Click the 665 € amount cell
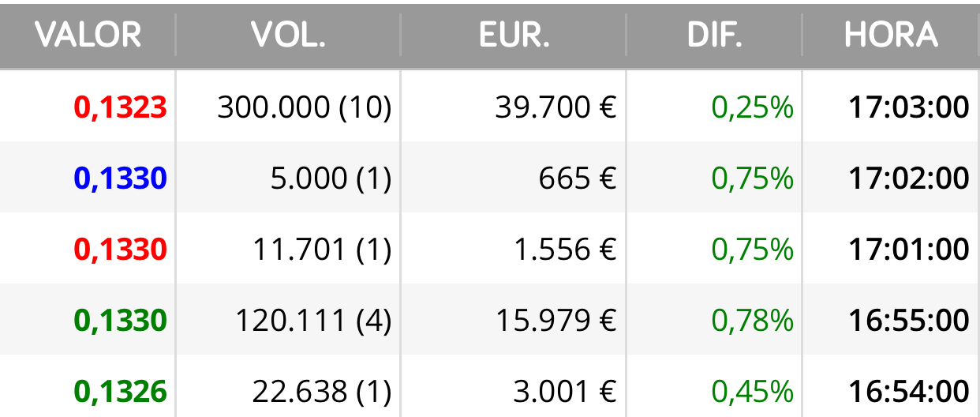This screenshot has width=980, height=417. [x=578, y=178]
